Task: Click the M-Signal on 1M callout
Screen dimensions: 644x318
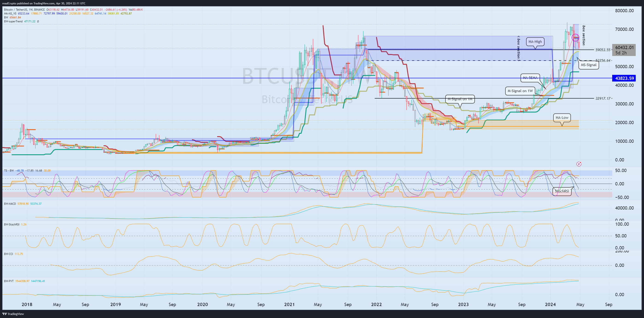Action: pyautogui.click(x=460, y=99)
